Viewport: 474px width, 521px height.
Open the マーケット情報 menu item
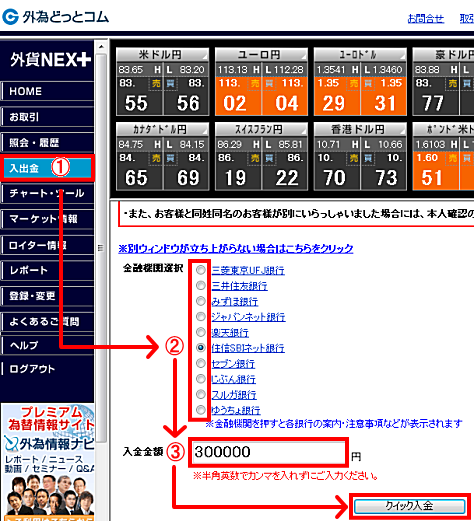tap(47, 219)
